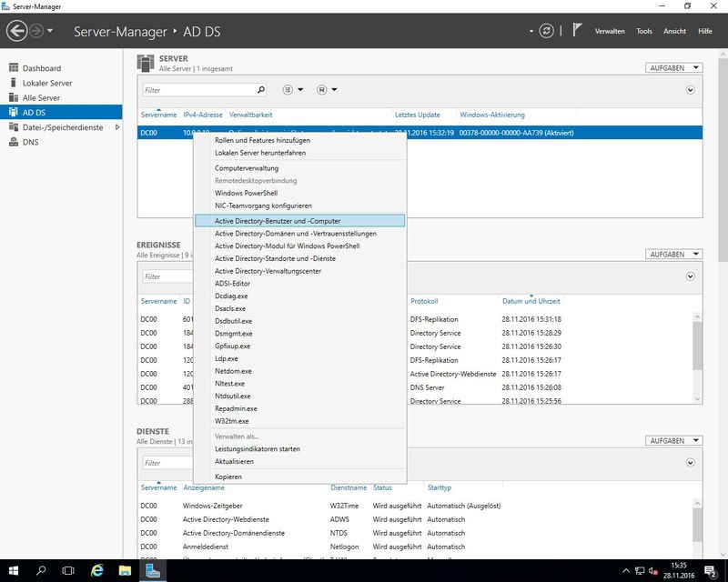Choose Windows PowerShell from context menu
728x582 pixels.
(x=246, y=194)
